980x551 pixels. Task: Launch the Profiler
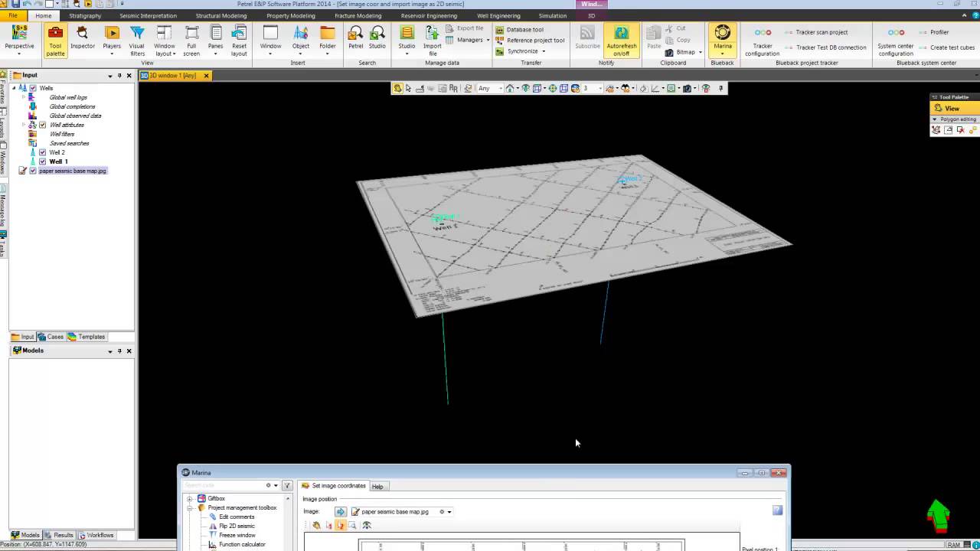[x=934, y=32]
